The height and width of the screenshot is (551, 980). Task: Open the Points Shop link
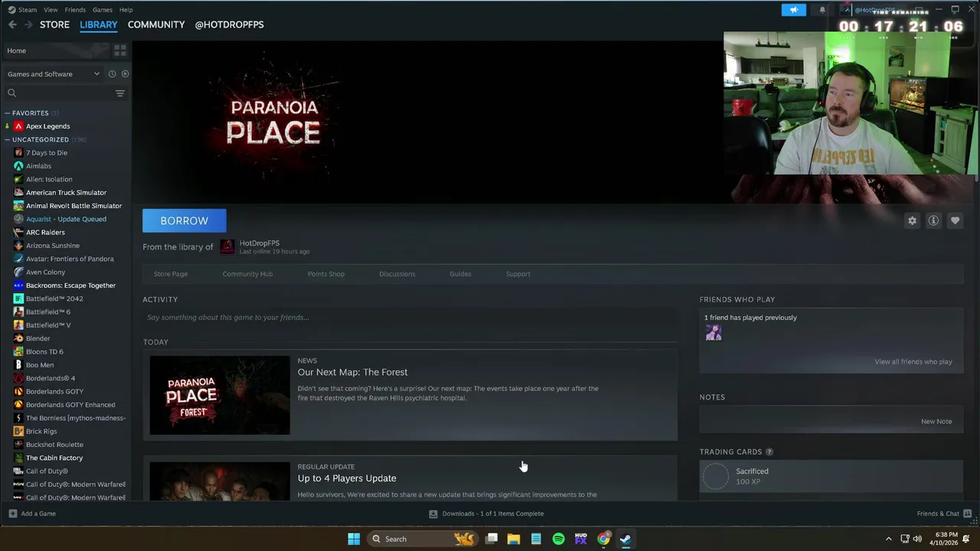(326, 274)
